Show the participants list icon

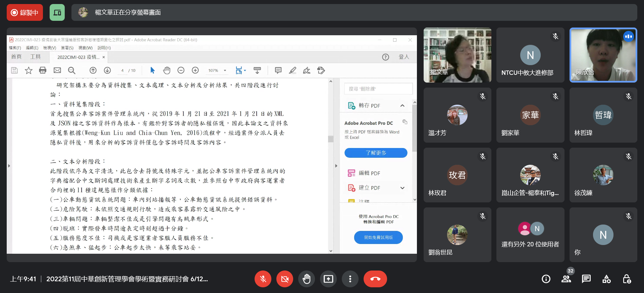pyautogui.click(x=566, y=279)
